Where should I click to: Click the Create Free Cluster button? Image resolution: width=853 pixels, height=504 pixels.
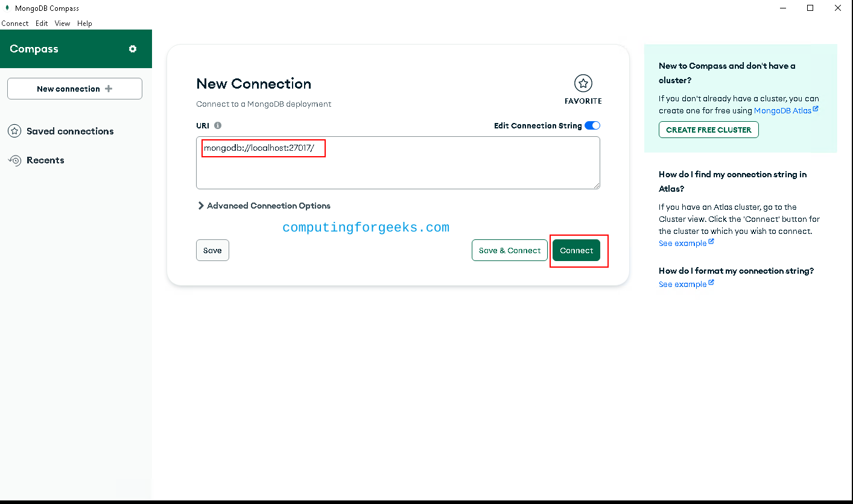pos(708,130)
